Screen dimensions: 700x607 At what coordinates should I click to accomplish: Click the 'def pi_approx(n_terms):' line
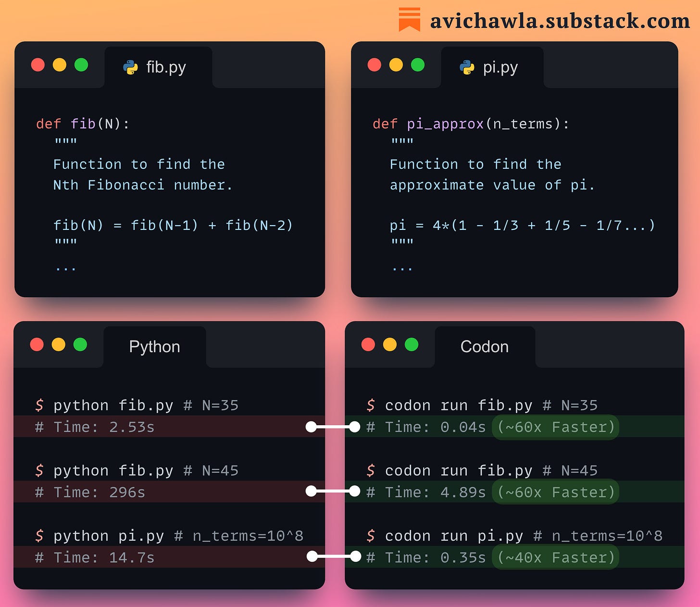[471, 124]
